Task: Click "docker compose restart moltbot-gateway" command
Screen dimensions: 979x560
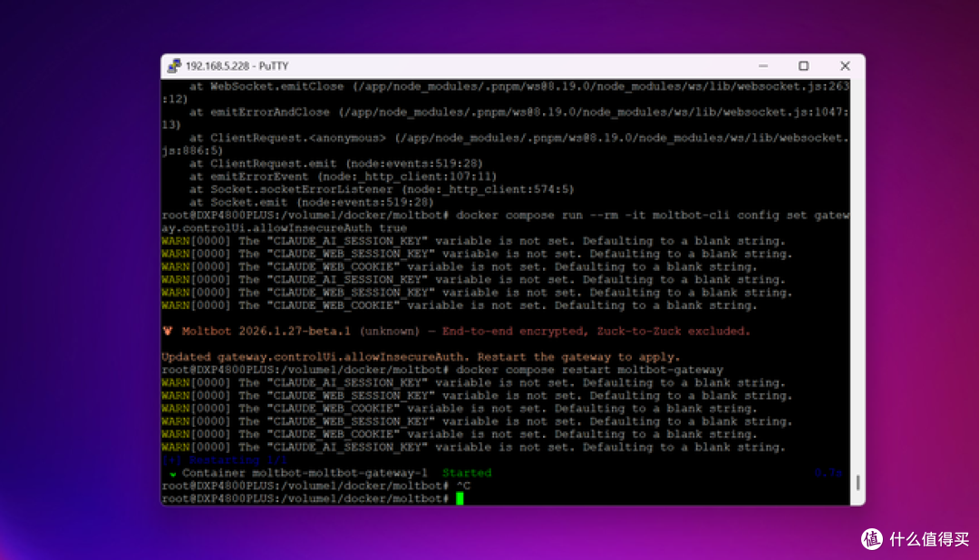Action: point(589,370)
